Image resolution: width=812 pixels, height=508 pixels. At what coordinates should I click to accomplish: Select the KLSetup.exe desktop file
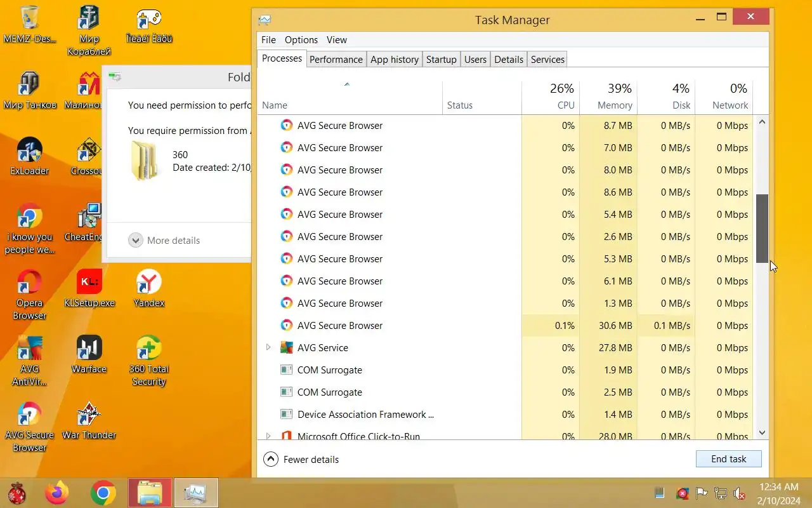pyautogui.click(x=89, y=289)
